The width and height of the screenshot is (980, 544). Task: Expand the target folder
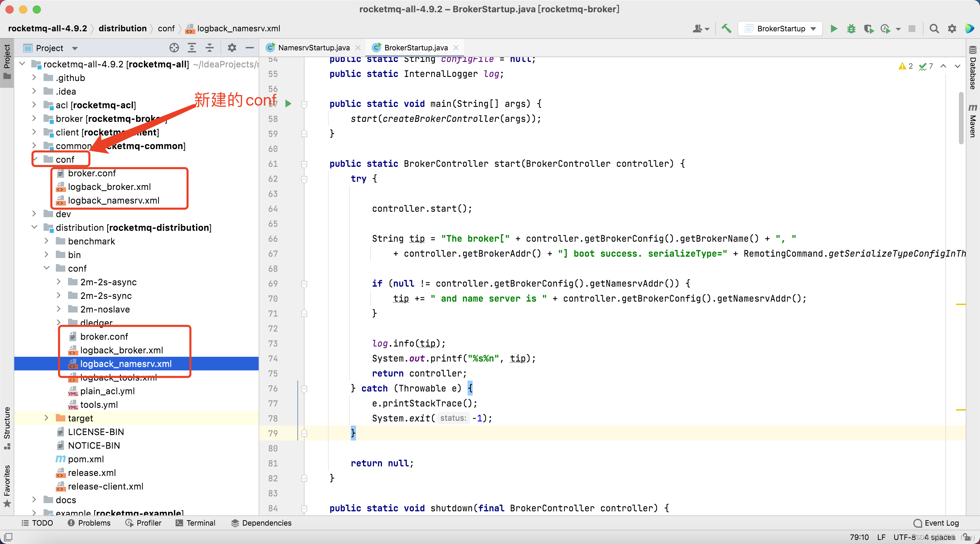point(46,418)
